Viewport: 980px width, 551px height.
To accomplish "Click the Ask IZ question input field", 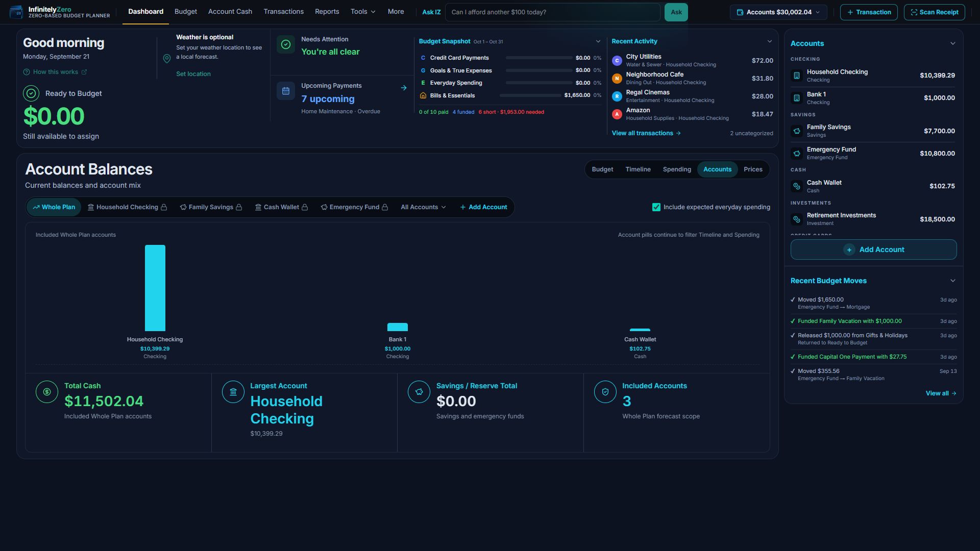I will click(553, 12).
